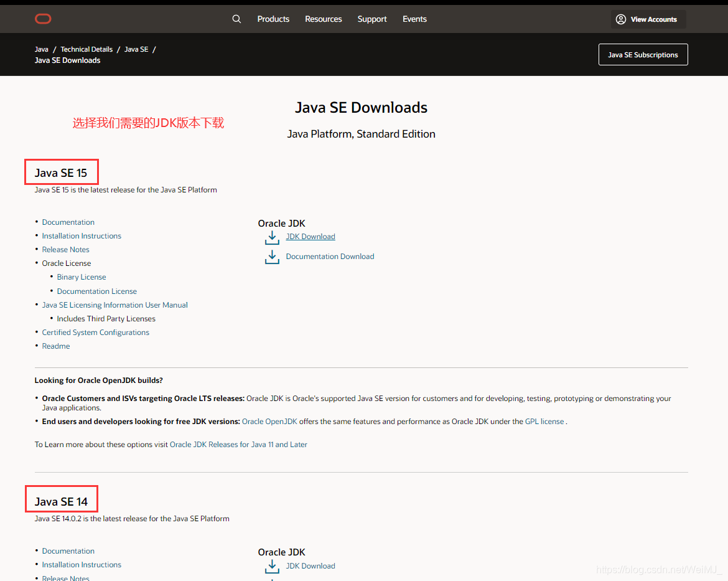Open the Binary License link
This screenshot has width=728, height=581.
point(82,277)
